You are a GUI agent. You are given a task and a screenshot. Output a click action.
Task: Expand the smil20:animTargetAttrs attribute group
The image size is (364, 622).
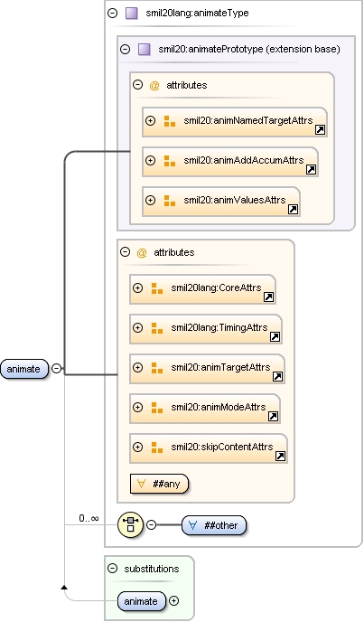(137, 368)
